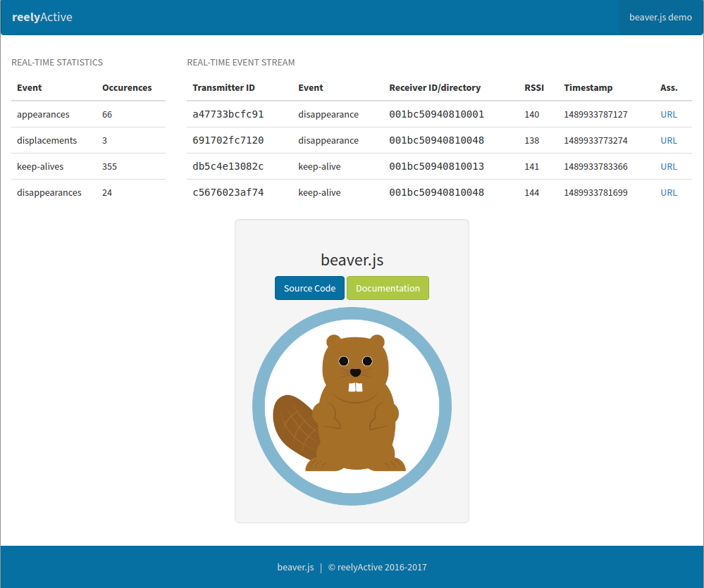Click receiver ID 001bc50940810013

pyautogui.click(x=436, y=166)
